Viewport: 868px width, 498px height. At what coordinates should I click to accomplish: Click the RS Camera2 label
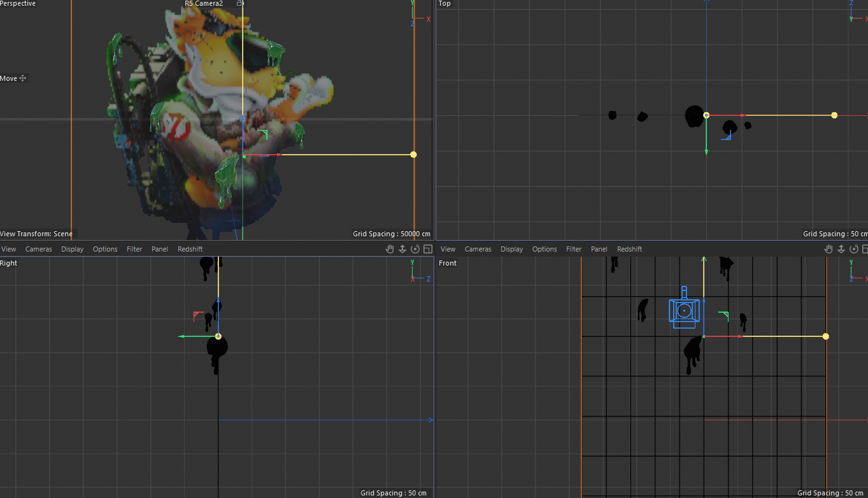[x=204, y=4]
